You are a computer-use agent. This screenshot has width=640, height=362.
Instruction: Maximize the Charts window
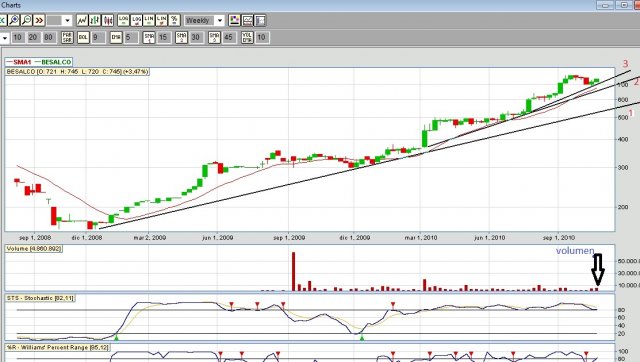coord(624,5)
